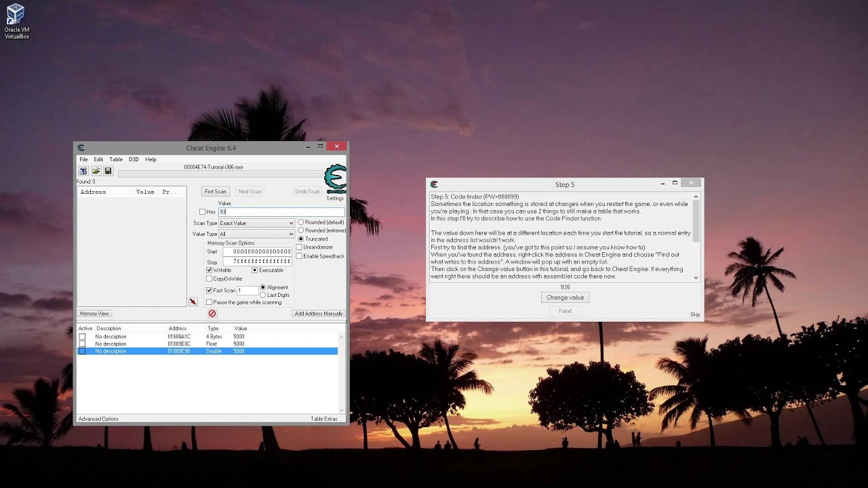Open the Help menu

(151, 159)
